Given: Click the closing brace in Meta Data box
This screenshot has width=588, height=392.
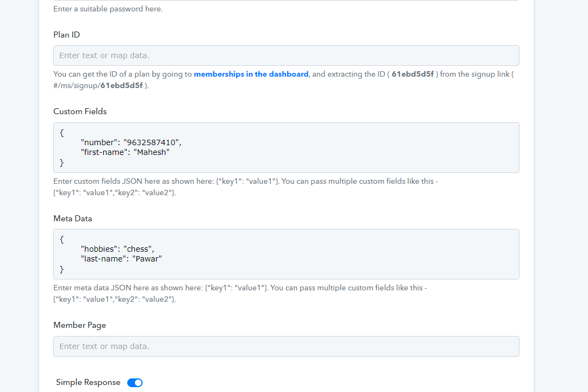Looking at the screenshot, I should [62, 269].
